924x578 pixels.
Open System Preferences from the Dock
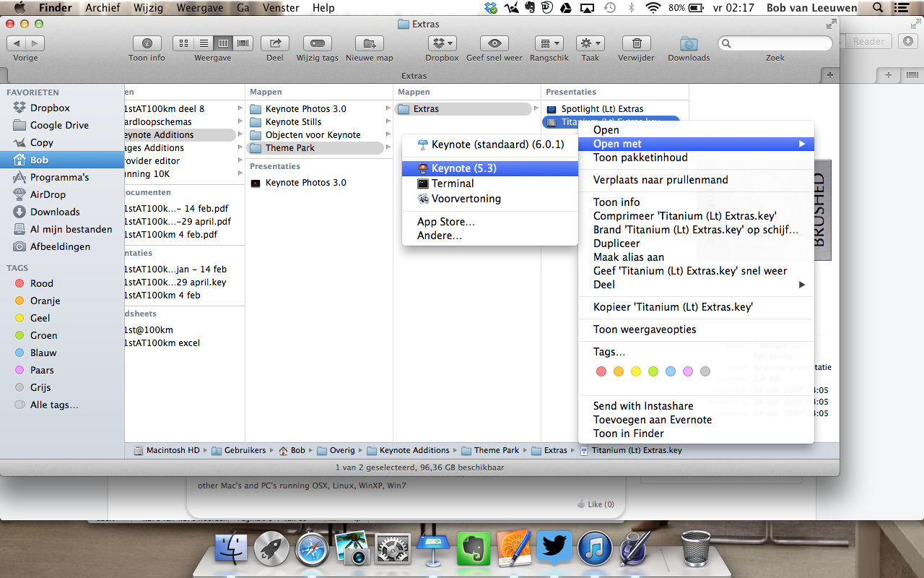[x=393, y=548]
